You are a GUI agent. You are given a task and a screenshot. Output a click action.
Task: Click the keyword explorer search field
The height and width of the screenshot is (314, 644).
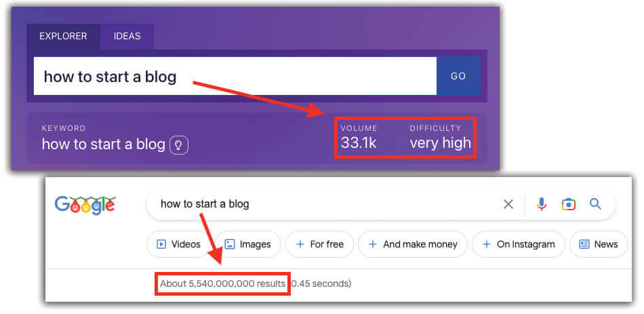tap(235, 76)
